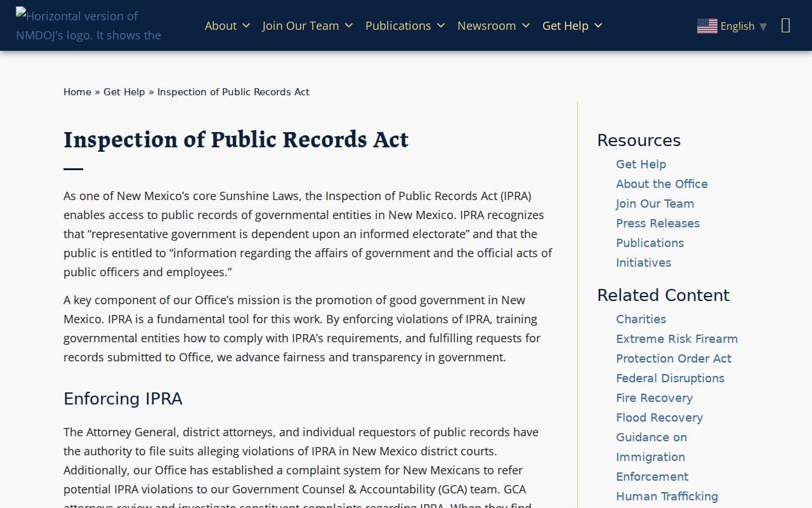This screenshot has height=508, width=812.
Task: Open the Charities related content link
Action: tap(641, 319)
